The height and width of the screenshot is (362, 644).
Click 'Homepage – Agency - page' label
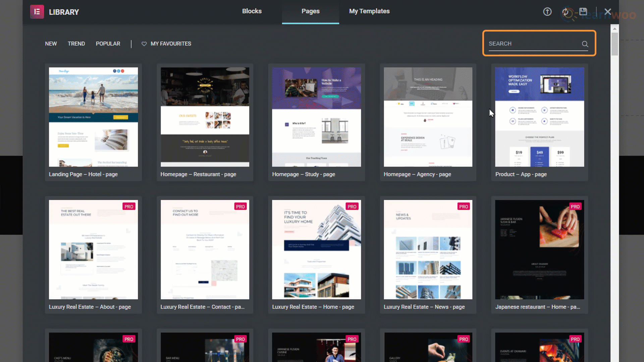click(417, 174)
